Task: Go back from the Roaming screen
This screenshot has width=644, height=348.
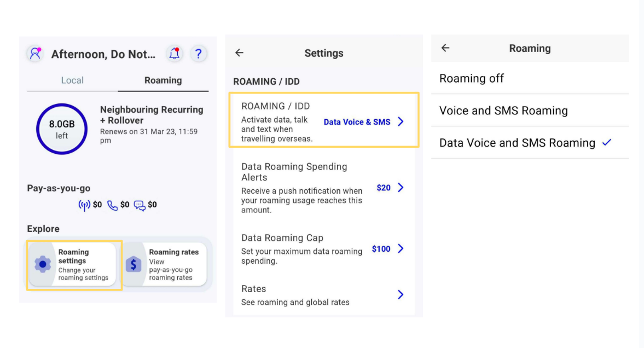Action: (445, 48)
